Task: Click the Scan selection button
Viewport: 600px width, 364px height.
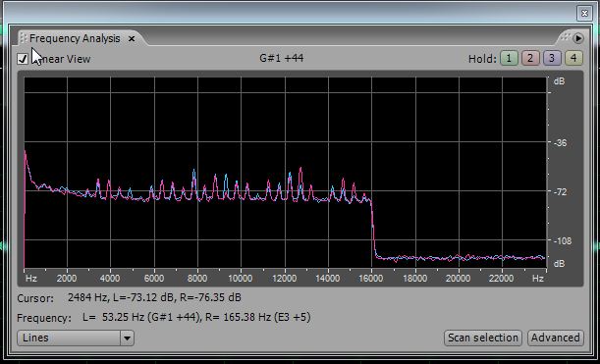Action: pyautogui.click(x=483, y=338)
